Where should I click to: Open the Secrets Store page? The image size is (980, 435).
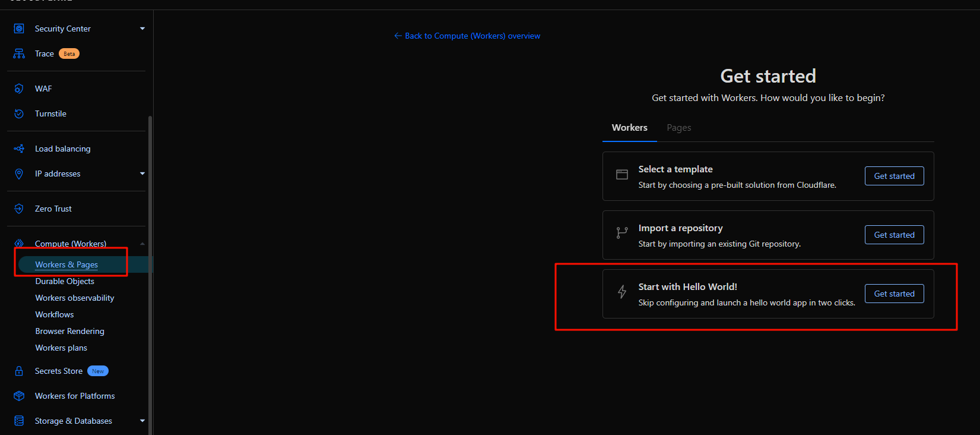tap(59, 371)
